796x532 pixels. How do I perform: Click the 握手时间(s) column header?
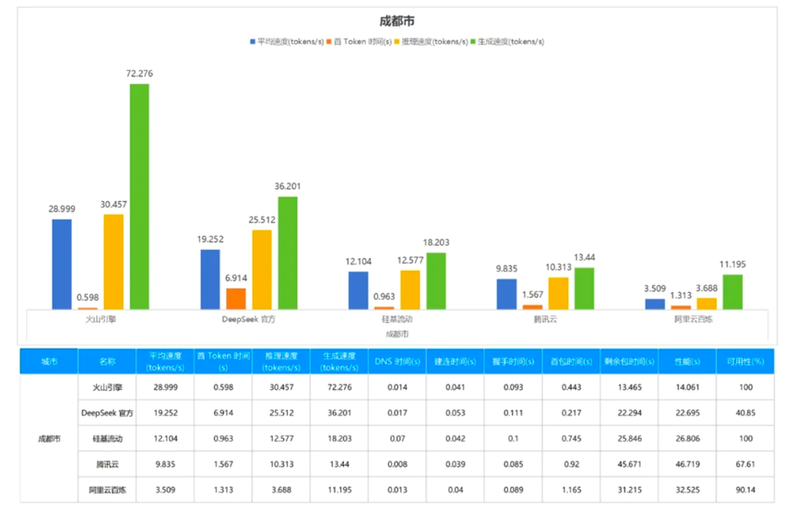[513, 361]
